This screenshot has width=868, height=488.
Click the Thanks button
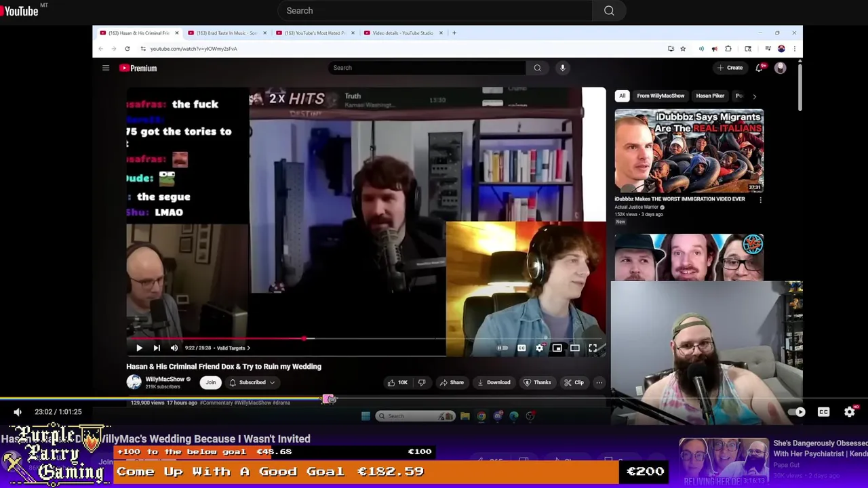coord(537,382)
